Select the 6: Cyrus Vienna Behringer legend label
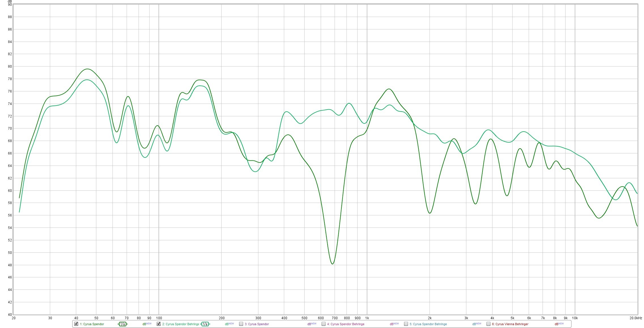The image size is (644, 328). pyautogui.click(x=510, y=324)
